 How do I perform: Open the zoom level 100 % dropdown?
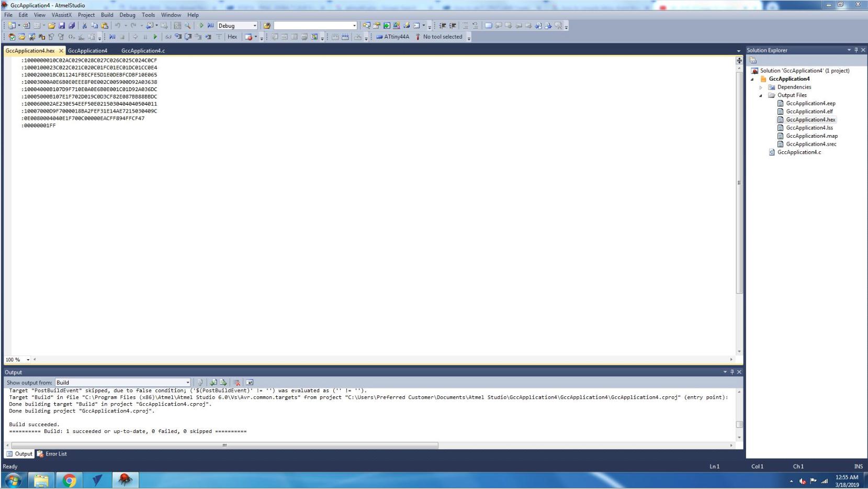pos(28,360)
